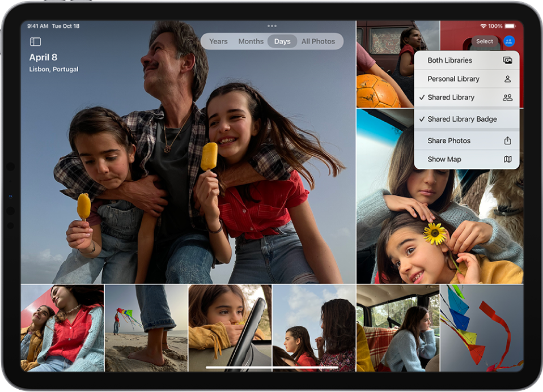This screenshot has width=543, height=392.
Task: Click the Both Libraries photo stack icon
Action: tap(507, 61)
